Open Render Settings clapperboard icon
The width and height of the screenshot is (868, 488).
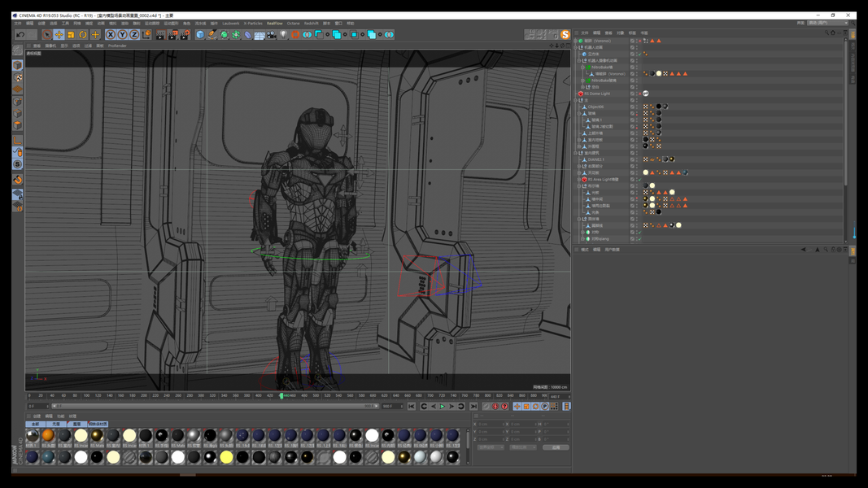tap(185, 35)
